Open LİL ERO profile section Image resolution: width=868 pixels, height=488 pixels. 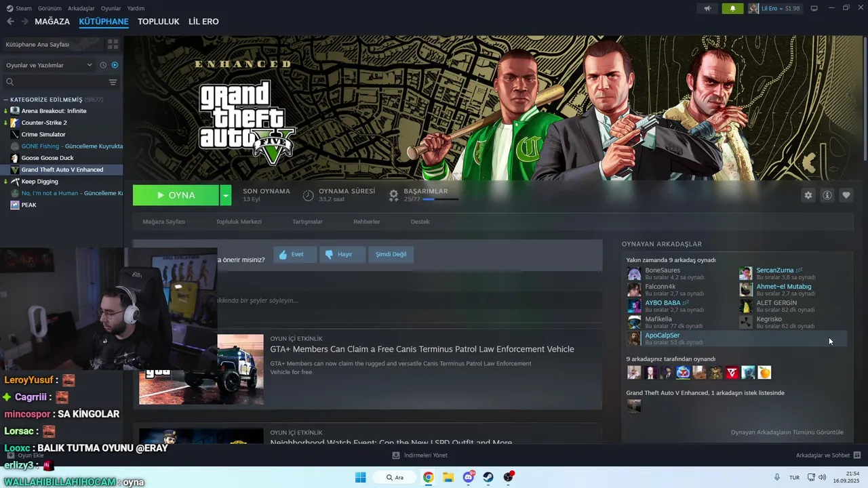pyautogui.click(x=203, y=21)
